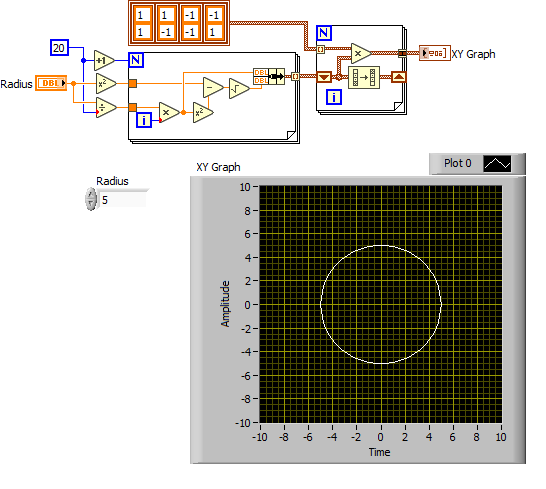Click the XY Graph indicator terminal
Screen dimensions: 546x489
click(435, 53)
